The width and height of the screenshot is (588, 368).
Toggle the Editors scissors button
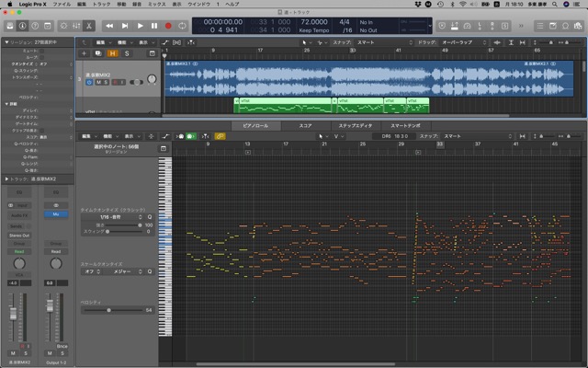(x=89, y=26)
